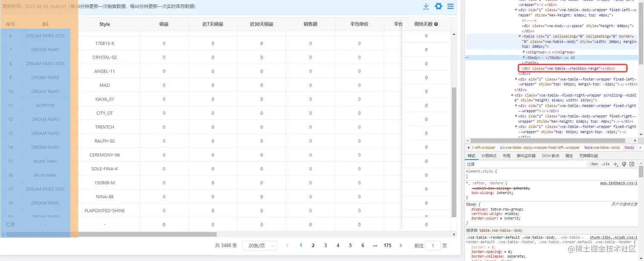Open the 布局 layout tab

pos(506,156)
